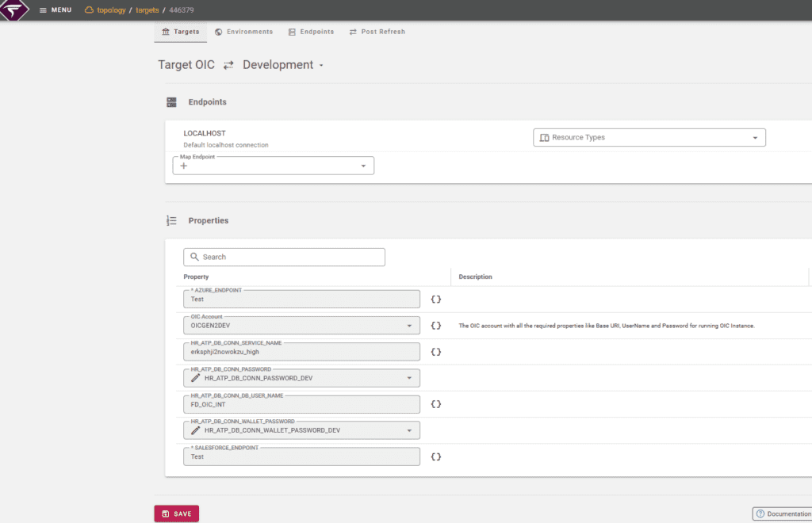The image size is (812, 523).
Task: Click the OIC account description text
Action: [x=607, y=326]
